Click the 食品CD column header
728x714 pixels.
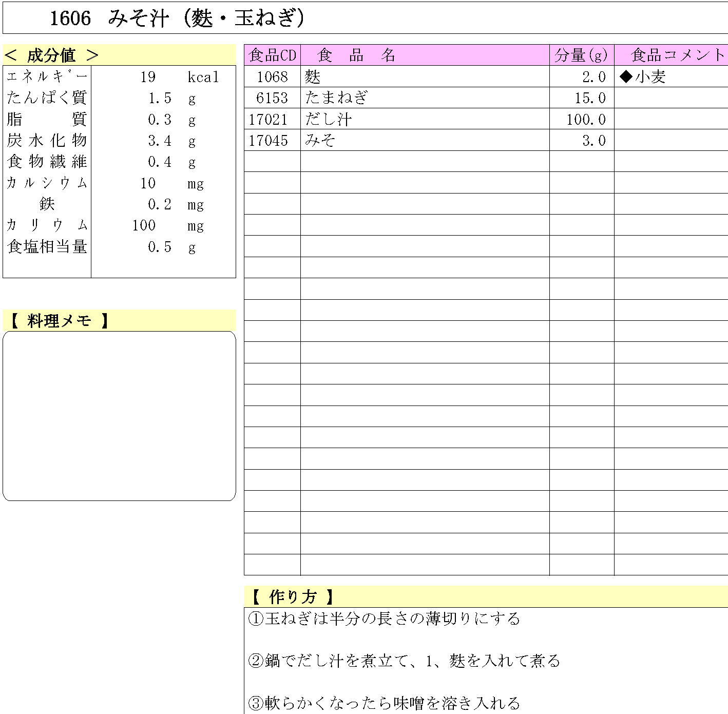[272, 55]
